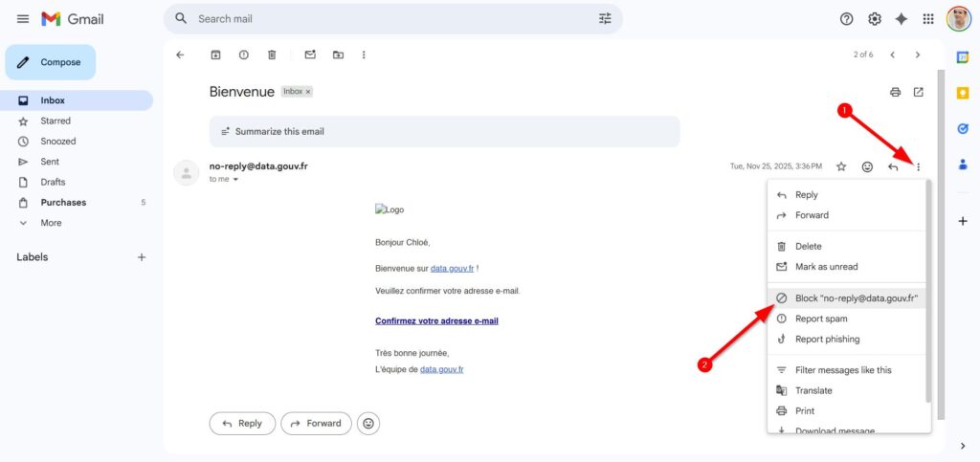This screenshot has width=980, height=462.
Task: Select Block "no-reply@data.gouv.fr" menu entry
Action: click(x=856, y=298)
